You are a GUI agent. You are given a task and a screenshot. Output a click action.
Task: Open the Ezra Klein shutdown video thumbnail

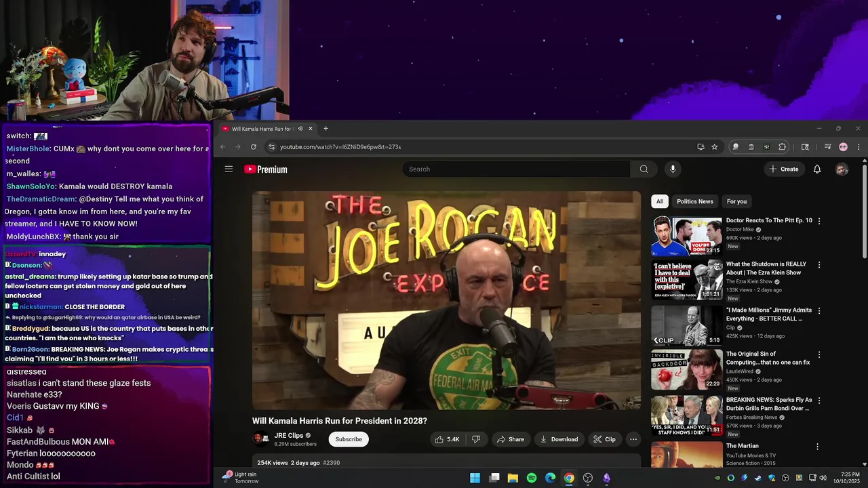687,280
